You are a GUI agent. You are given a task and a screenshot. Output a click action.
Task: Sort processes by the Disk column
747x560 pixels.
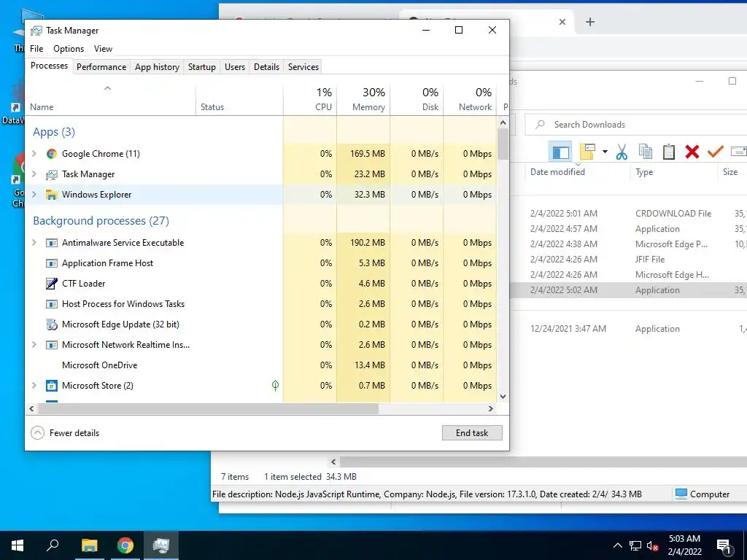(417, 99)
